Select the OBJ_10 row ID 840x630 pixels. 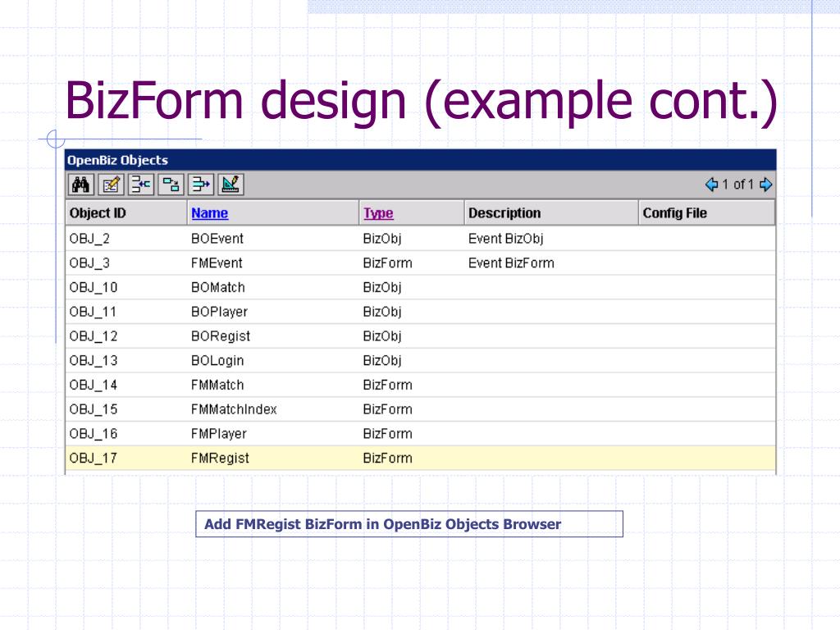tap(94, 287)
